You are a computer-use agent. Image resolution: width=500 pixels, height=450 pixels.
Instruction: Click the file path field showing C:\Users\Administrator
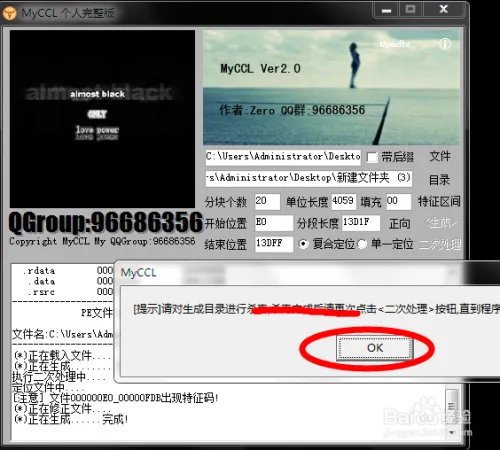click(283, 157)
